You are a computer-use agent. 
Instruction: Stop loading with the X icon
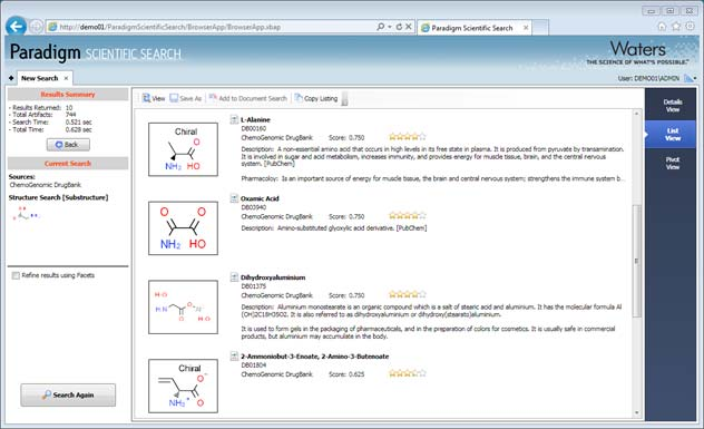tap(409, 27)
